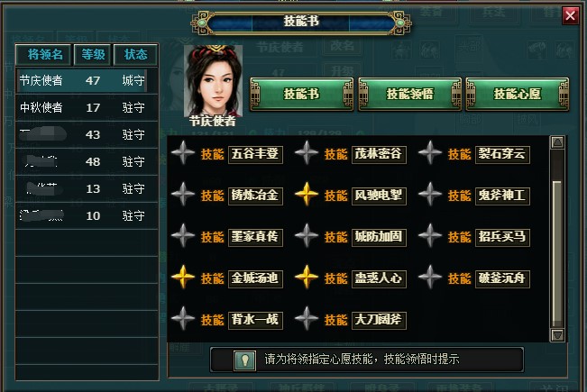Select skill label 大刀阔斧
The height and width of the screenshot is (392, 587).
(379, 320)
